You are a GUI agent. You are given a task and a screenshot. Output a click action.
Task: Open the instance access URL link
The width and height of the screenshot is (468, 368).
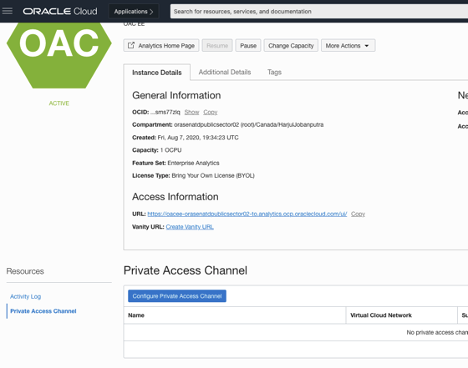[x=247, y=214]
